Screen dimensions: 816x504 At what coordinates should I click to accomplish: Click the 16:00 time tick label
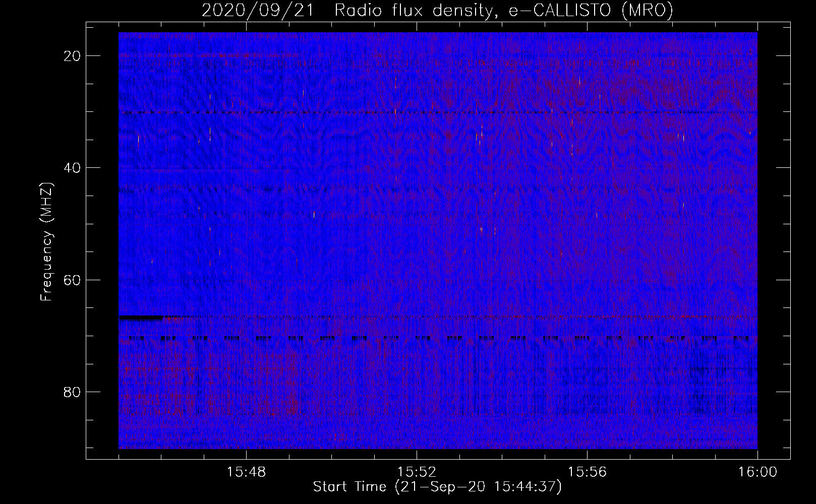pyautogui.click(x=757, y=472)
